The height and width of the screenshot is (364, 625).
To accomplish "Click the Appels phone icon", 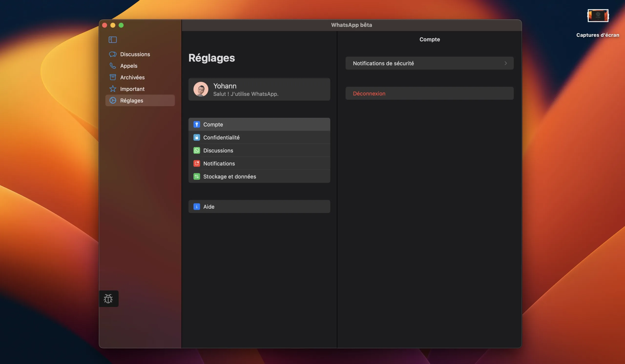I will click(113, 66).
